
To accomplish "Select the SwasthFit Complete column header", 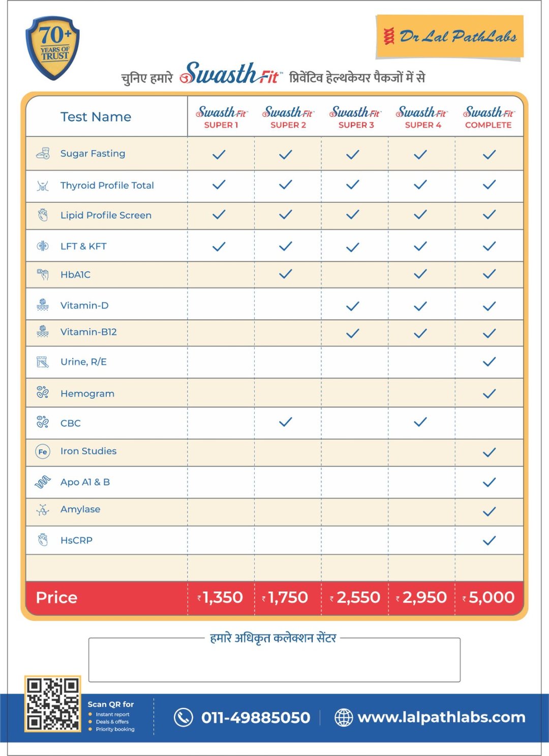I will click(489, 117).
